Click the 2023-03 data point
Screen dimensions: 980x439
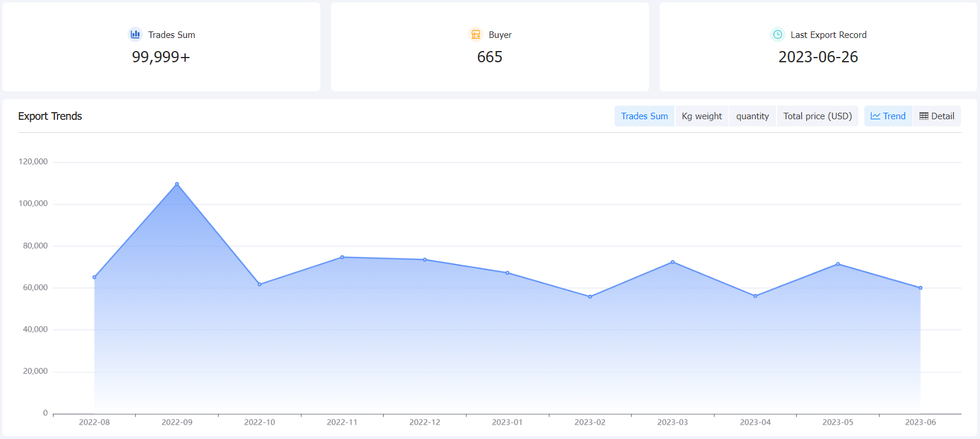[x=673, y=262]
